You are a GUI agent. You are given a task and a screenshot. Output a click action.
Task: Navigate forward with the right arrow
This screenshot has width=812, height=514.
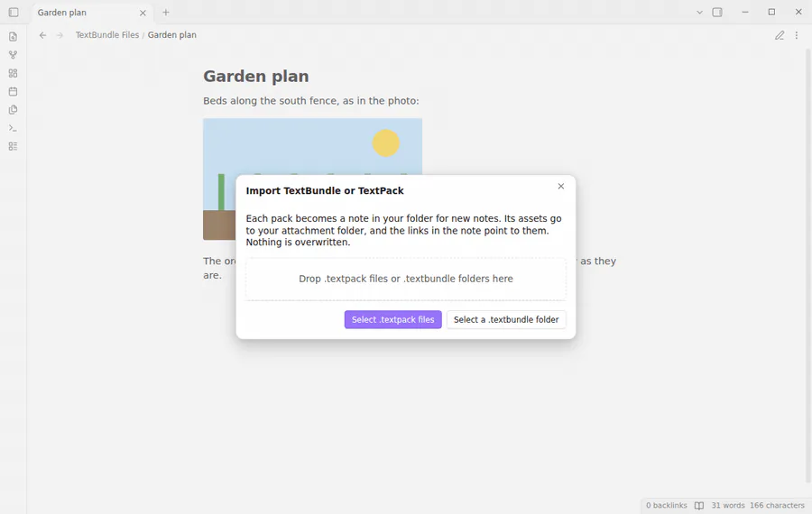click(60, 35)
